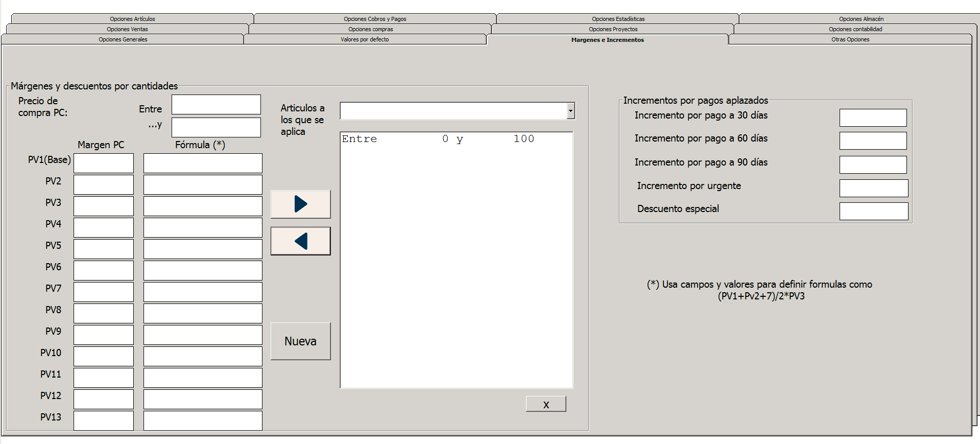Click the PV2 Fórmula input field
The width and height of the screenshot is (980, 444).
coord(203,185)
